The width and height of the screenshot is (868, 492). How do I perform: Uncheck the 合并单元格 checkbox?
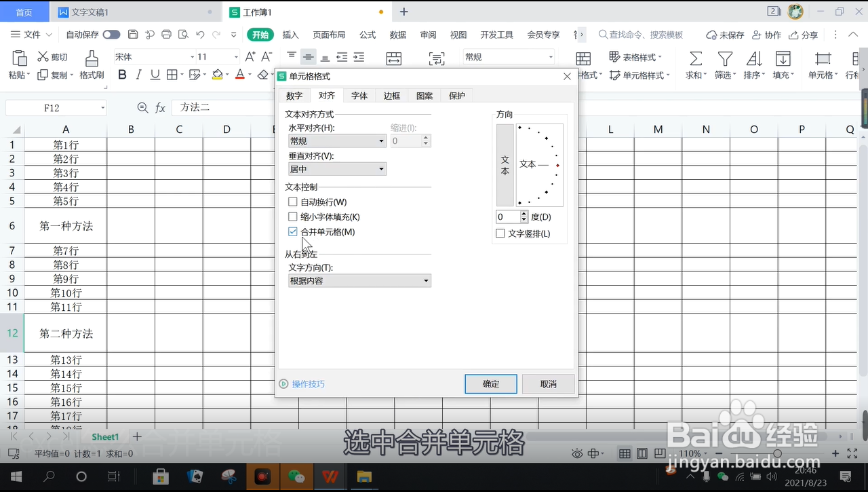point(293,231)
